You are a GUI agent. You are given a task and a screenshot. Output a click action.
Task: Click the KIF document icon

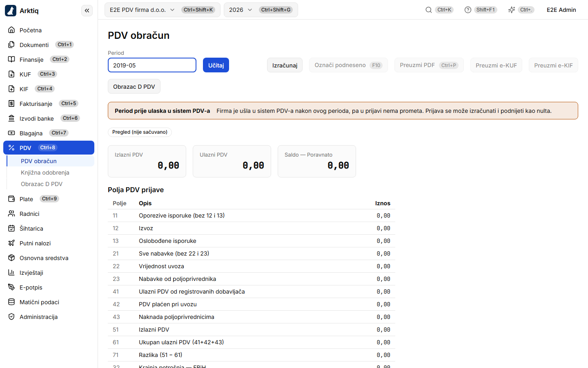coord(11,89)
